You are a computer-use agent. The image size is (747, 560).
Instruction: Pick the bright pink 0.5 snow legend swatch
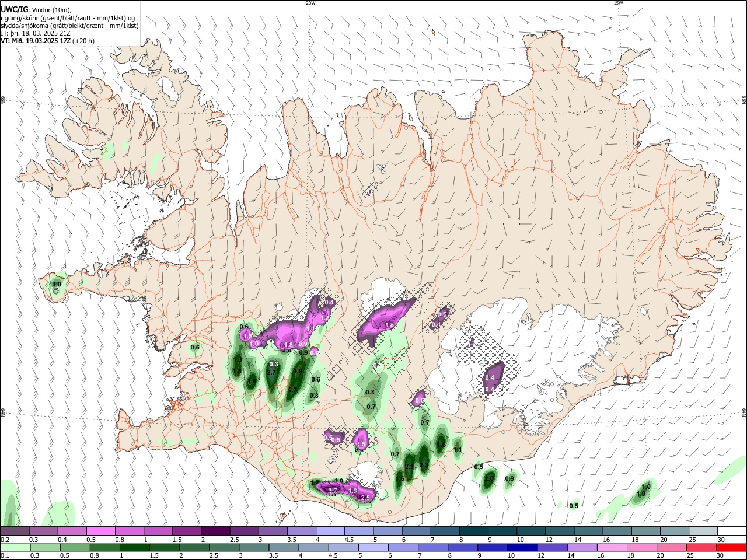coord(100,531)
